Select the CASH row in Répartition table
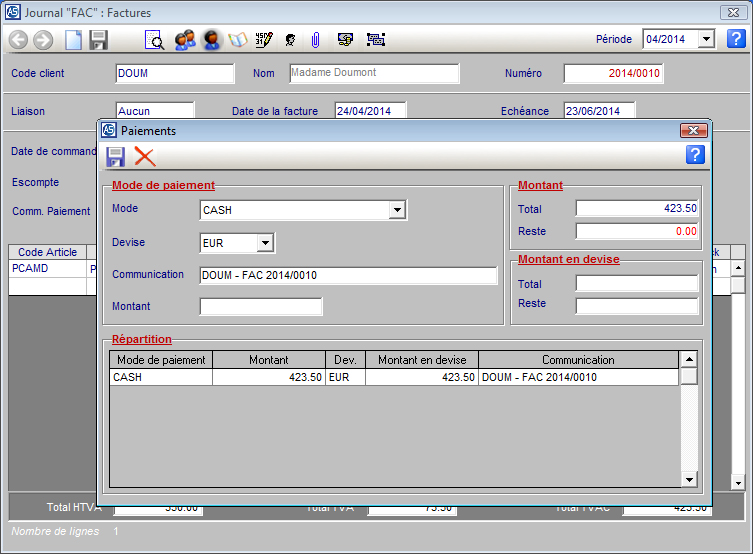This screenshot has height=554, width=753. (x=160, y=377)
